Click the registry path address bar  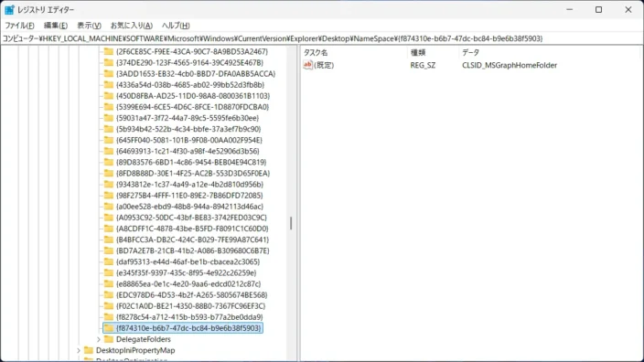[322, 38]
